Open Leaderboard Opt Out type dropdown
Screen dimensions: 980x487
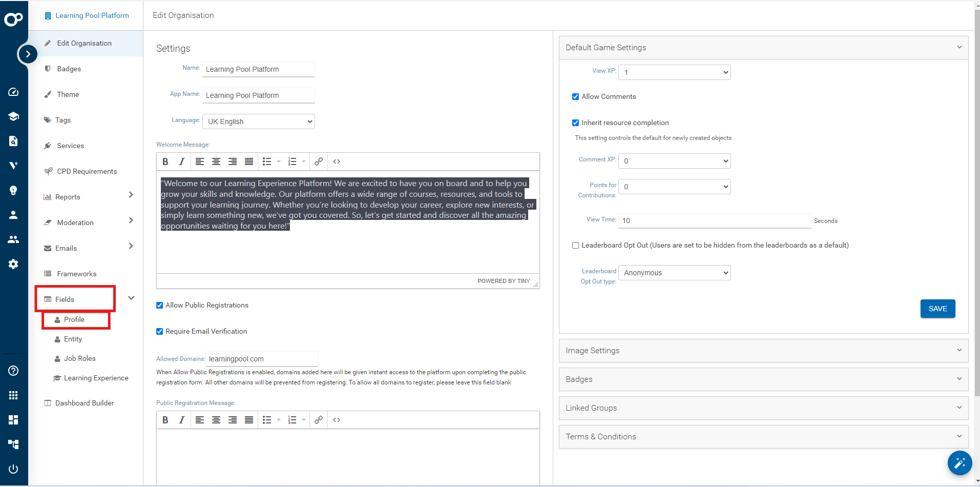674,273
